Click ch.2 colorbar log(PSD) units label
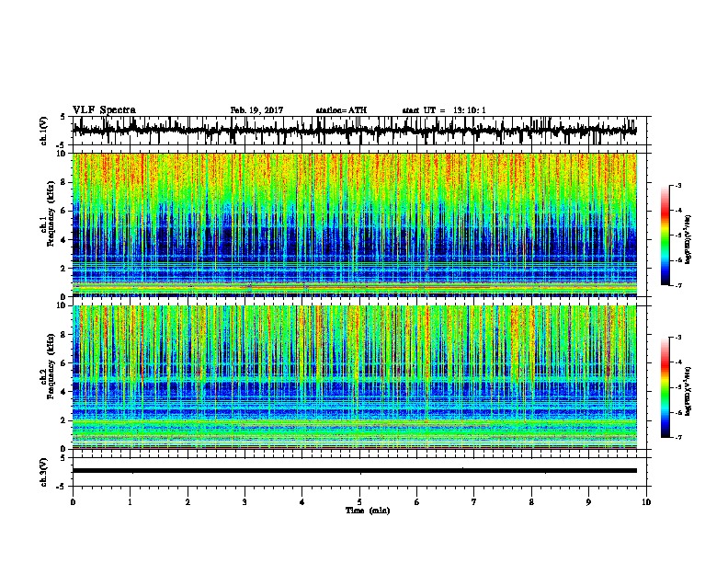This screenshot has width=728, height=563. [688, 391]
